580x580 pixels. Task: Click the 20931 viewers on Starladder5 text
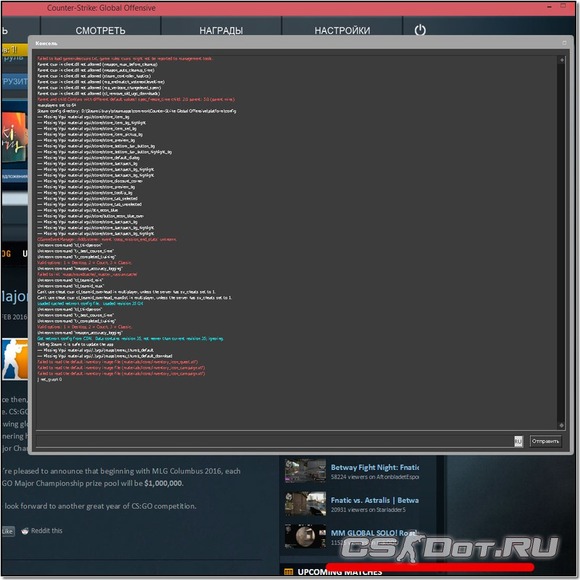coord(368,510)
